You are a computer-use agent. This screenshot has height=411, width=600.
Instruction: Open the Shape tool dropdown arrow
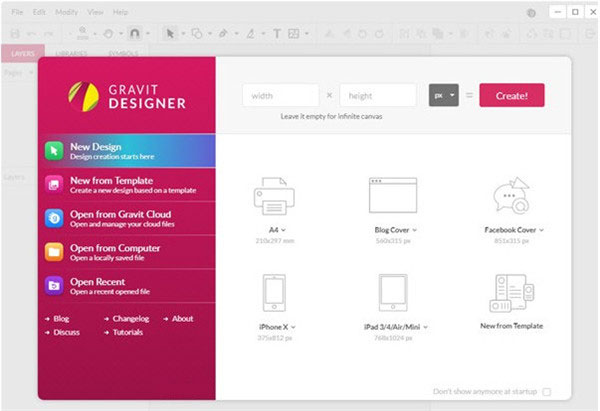(x=210, y=34)
